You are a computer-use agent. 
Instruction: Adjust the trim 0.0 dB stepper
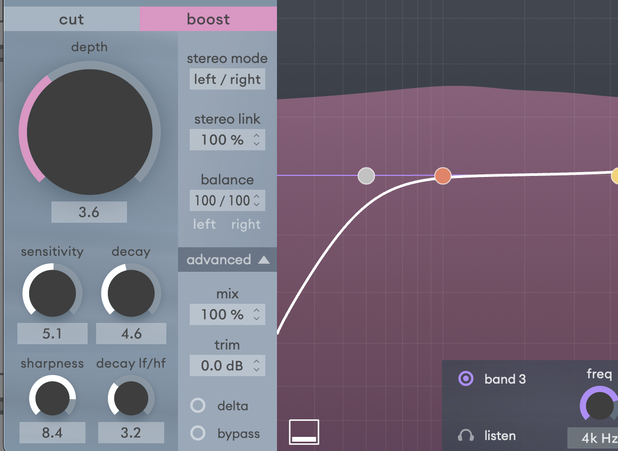pyautogui.click(x=227, y=366)
